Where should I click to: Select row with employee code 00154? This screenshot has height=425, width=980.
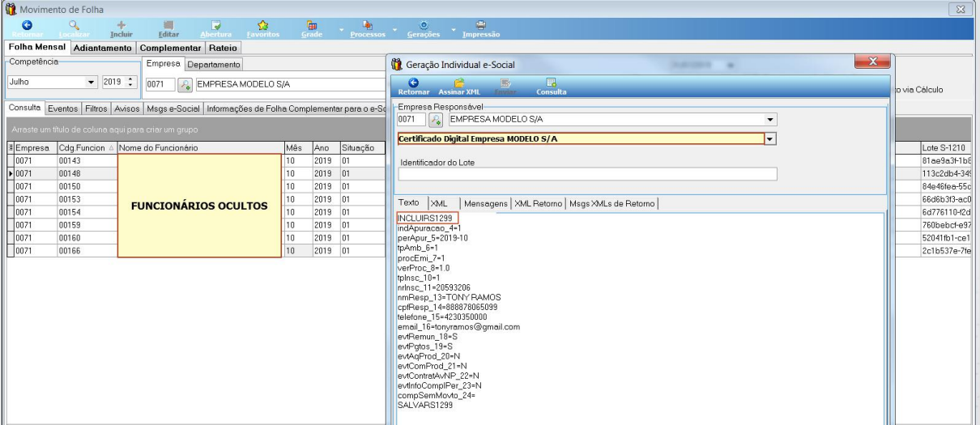pos(86,211)
